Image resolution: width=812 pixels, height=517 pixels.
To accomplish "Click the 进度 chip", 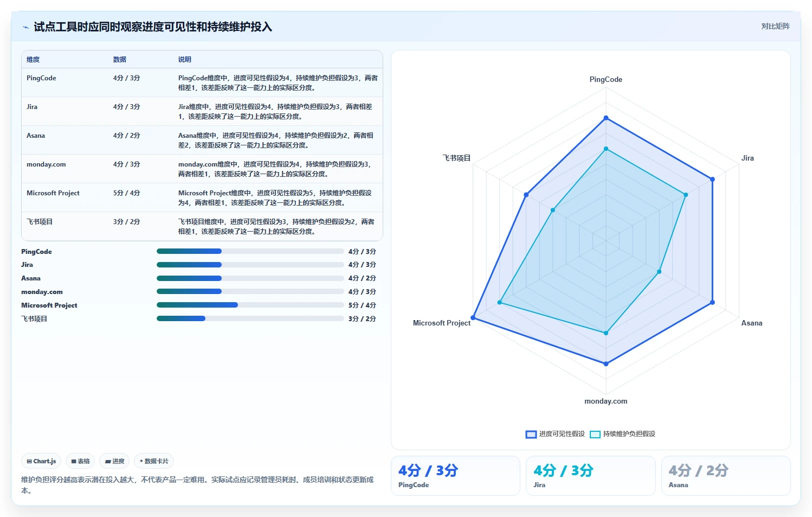I will point(114,461).
